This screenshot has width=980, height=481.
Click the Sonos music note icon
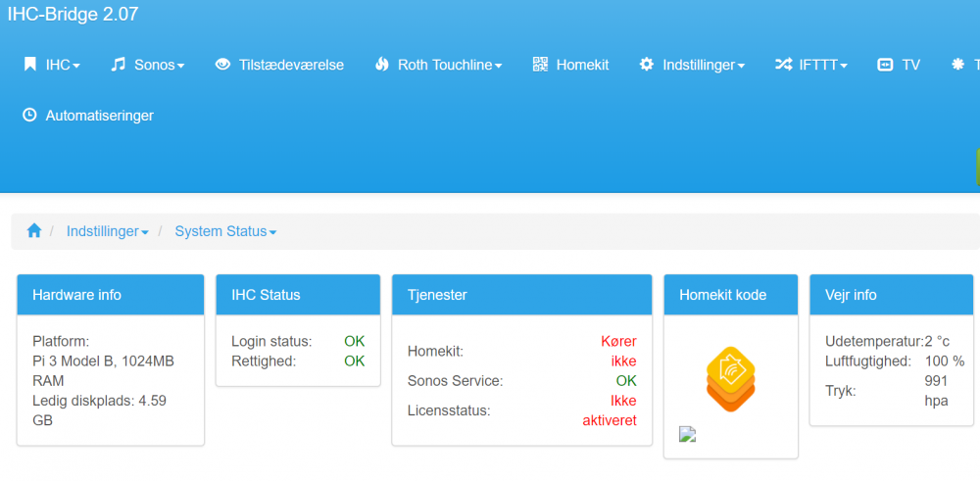pos(118,65)
